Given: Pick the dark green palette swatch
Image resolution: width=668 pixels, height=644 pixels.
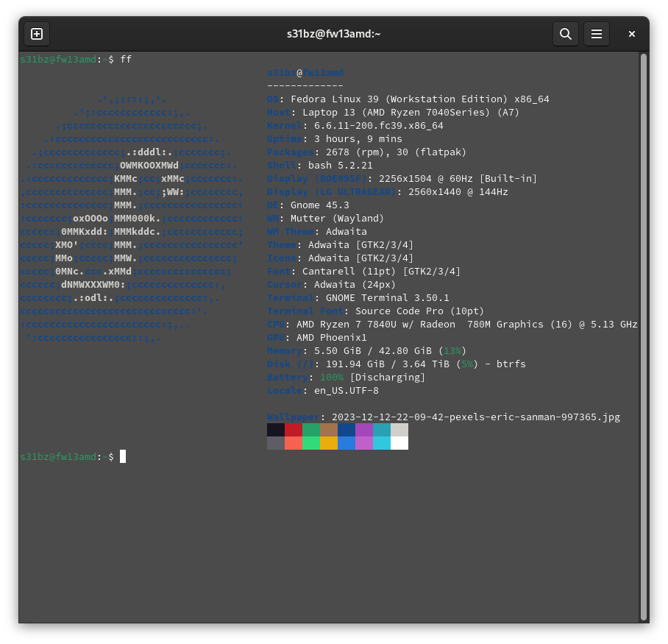Looking at the screenshot, I should (311, 430).
